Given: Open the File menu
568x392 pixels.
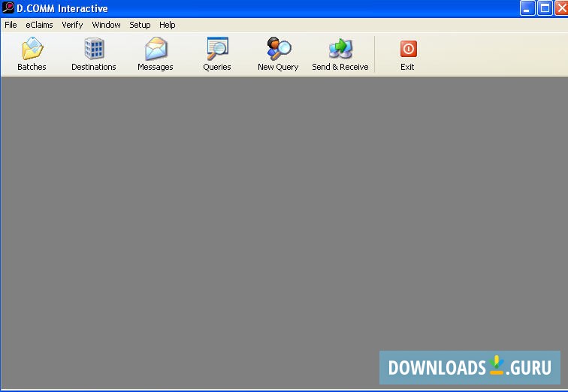Looking at the screenshot, I should coord(11,25).
